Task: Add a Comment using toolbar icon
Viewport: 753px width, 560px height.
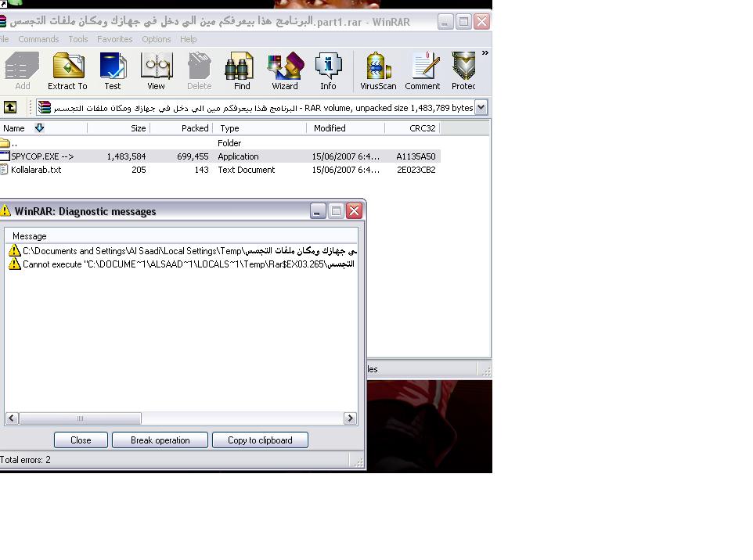Action: (x=423, y=71)
